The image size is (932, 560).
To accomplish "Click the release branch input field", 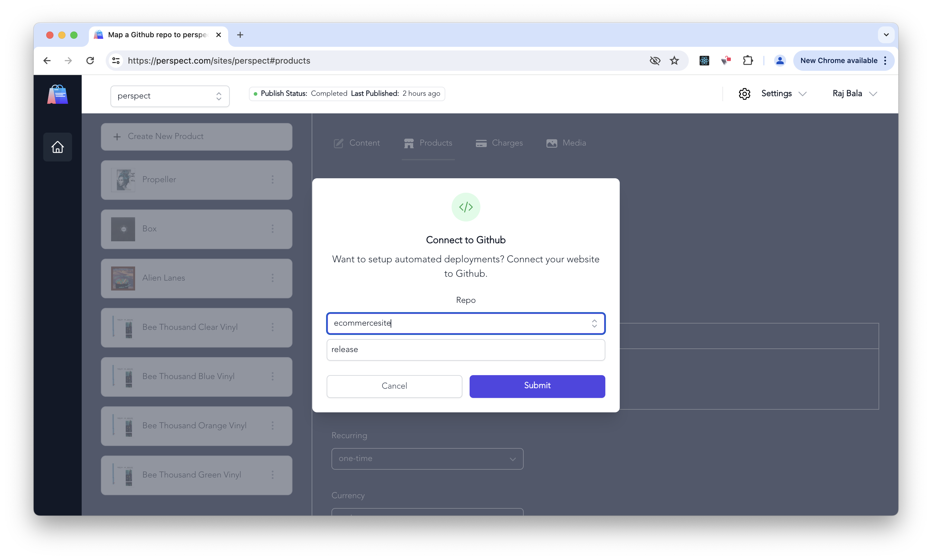I will pyautogui.click(x=465, y=349).
